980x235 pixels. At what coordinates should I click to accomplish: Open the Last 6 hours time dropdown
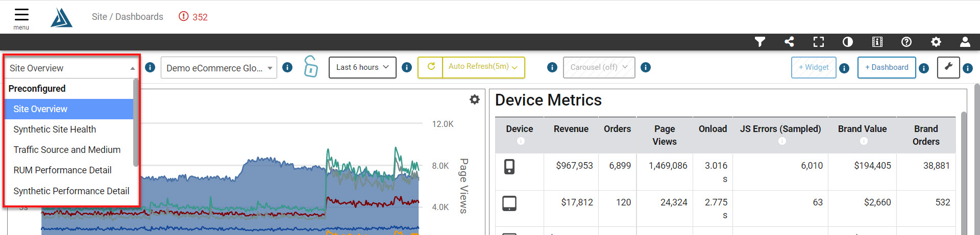click(362, 67)
